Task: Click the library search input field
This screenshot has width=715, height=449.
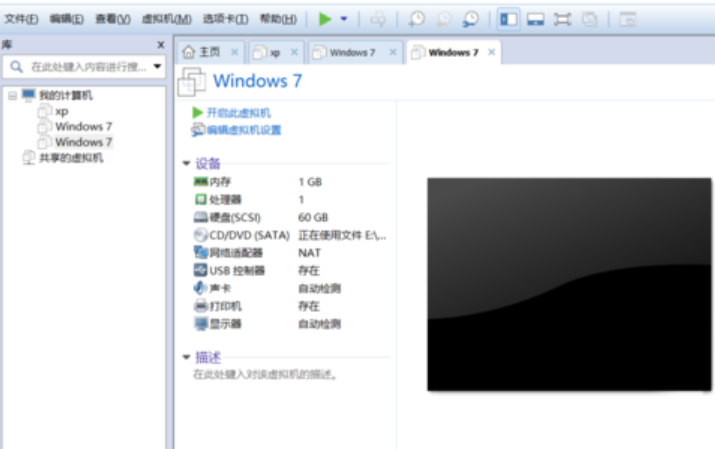Action: [x=84, y=67]
